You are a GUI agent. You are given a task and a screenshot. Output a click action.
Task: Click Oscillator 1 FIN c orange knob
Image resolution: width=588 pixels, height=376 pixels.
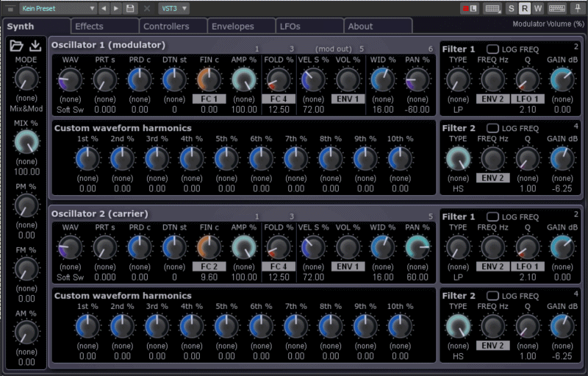[209, 80]
